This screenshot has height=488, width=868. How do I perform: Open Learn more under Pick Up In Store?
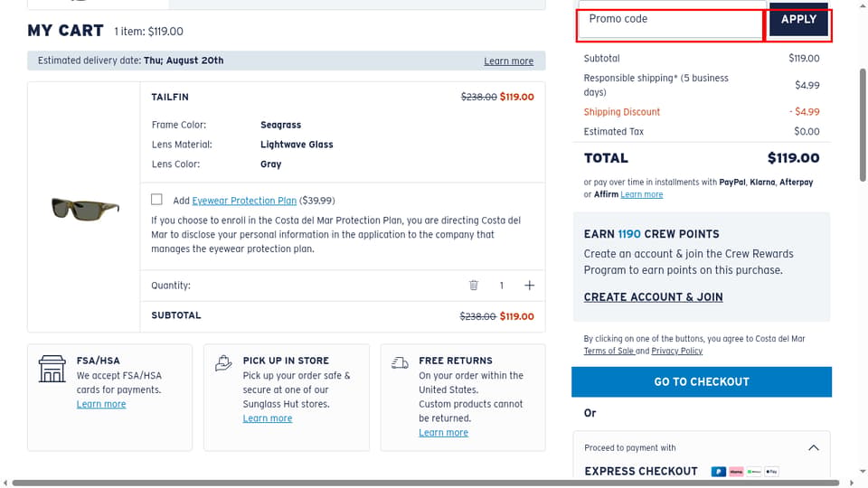coord(268,418)
